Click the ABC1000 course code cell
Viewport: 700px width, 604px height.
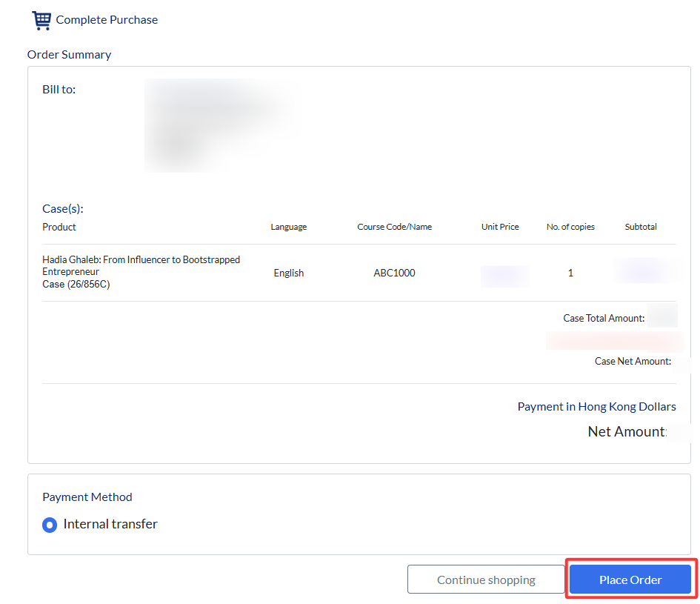(394, 273)
